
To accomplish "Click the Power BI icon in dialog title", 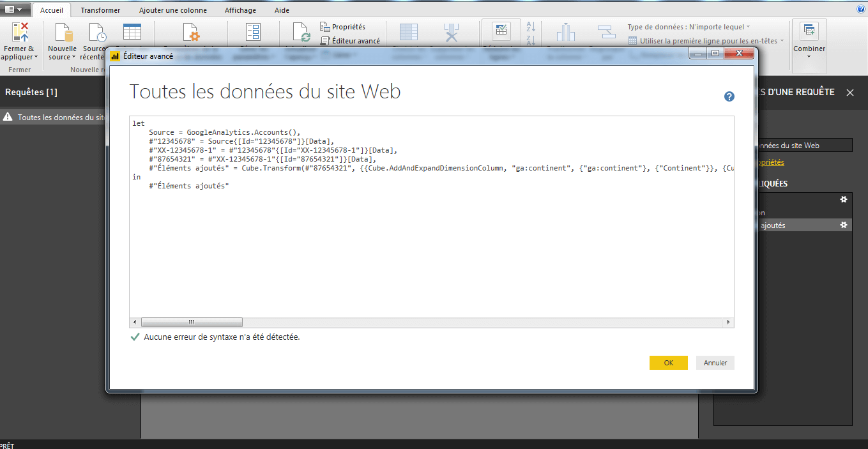I will point(115,56).
